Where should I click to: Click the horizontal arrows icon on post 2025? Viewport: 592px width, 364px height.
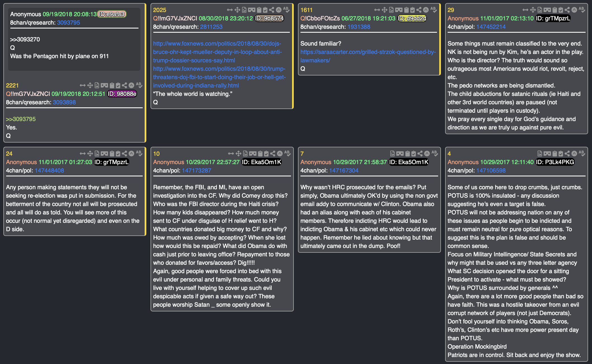(230, 10)
